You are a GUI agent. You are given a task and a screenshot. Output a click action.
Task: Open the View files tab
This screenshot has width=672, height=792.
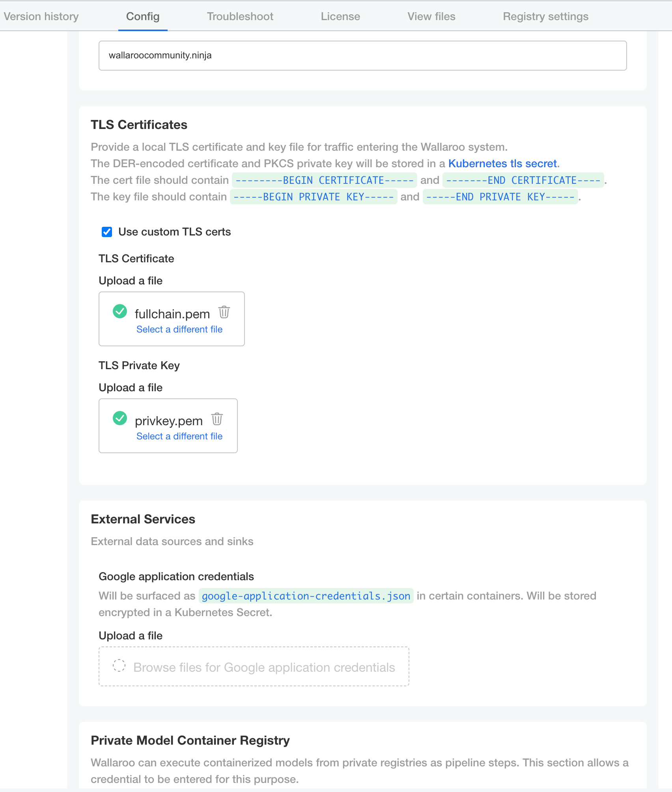[x=431, y=17]
